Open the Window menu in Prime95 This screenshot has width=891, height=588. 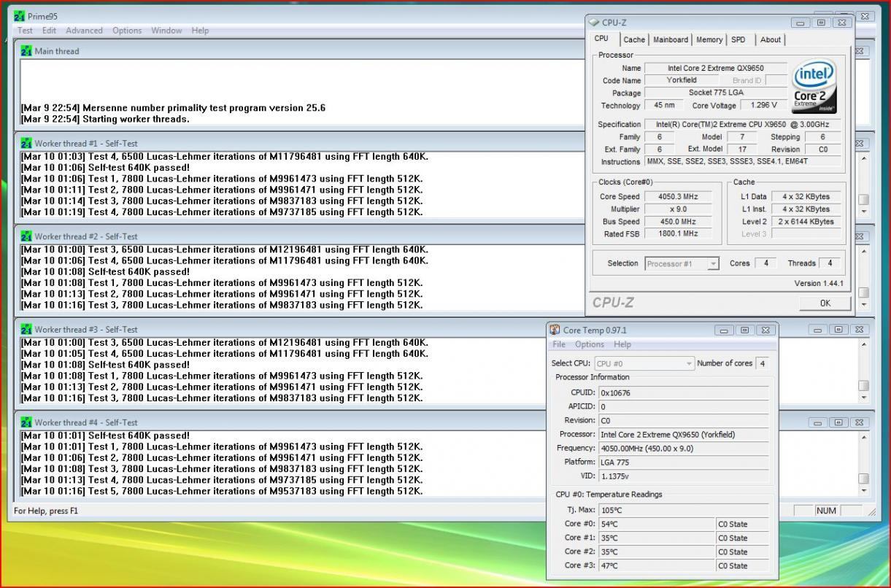(166, 31)
